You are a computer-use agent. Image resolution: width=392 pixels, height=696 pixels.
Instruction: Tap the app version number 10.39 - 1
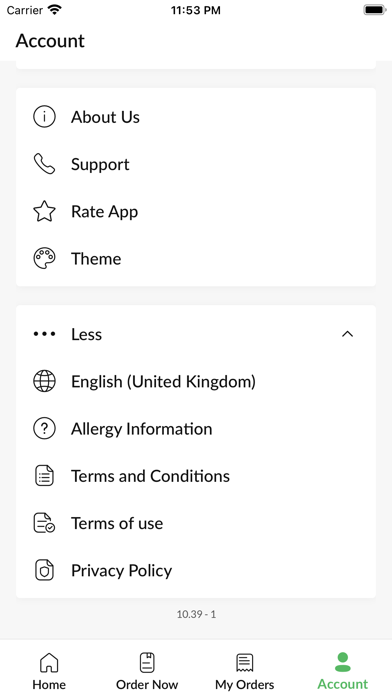(x=196, y=614)
